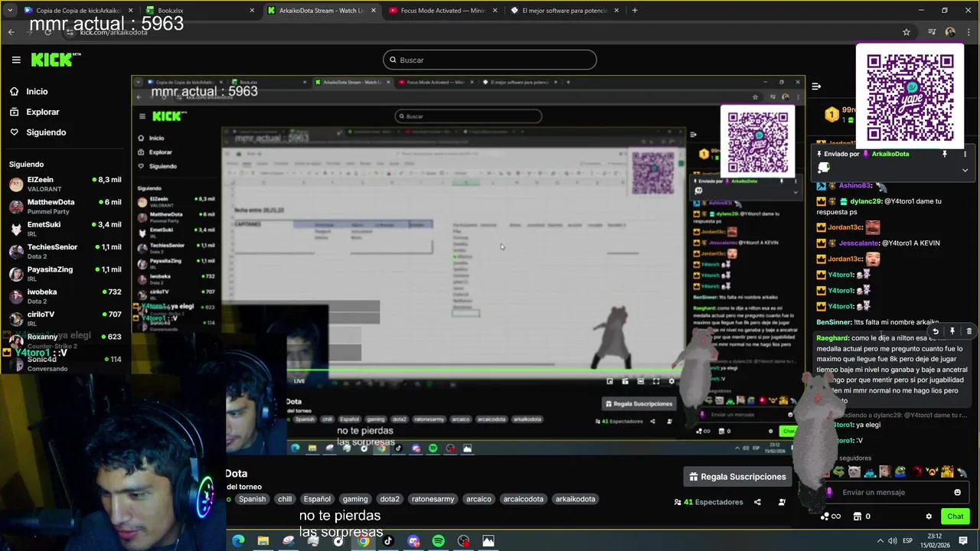Open Spotify from taskbar

[438, 541]
